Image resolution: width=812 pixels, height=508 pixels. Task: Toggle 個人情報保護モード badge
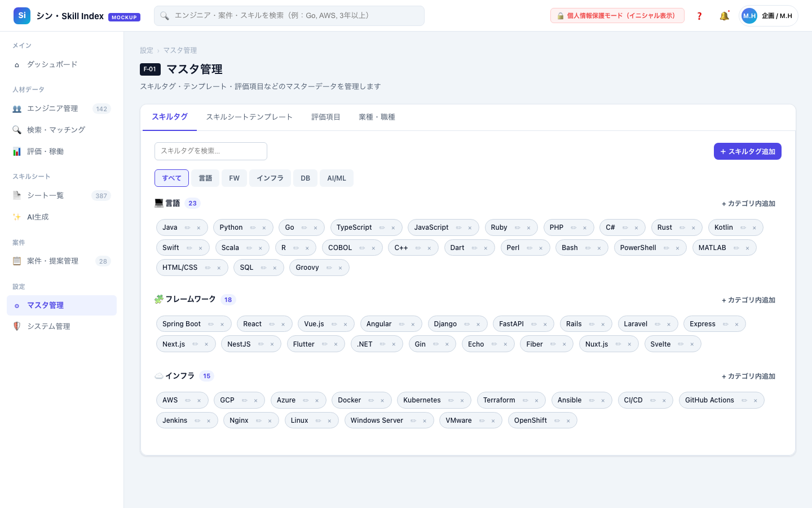click(617, 16)
